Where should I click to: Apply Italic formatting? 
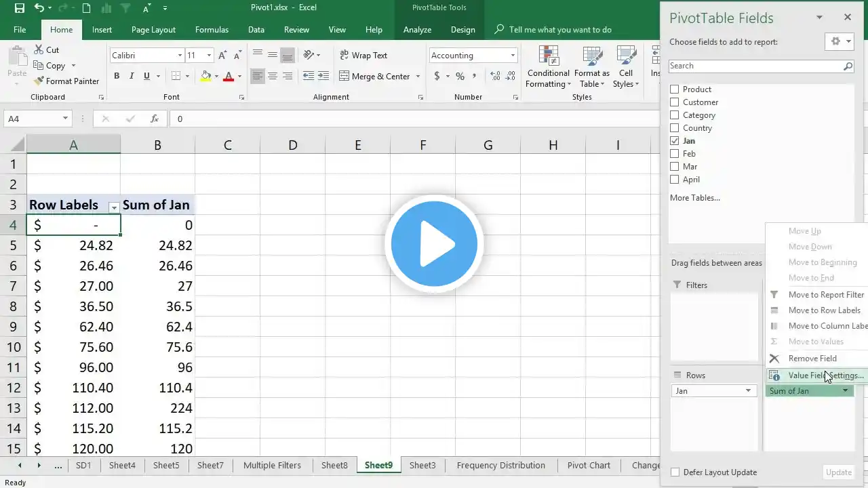[x=132, y=77]
